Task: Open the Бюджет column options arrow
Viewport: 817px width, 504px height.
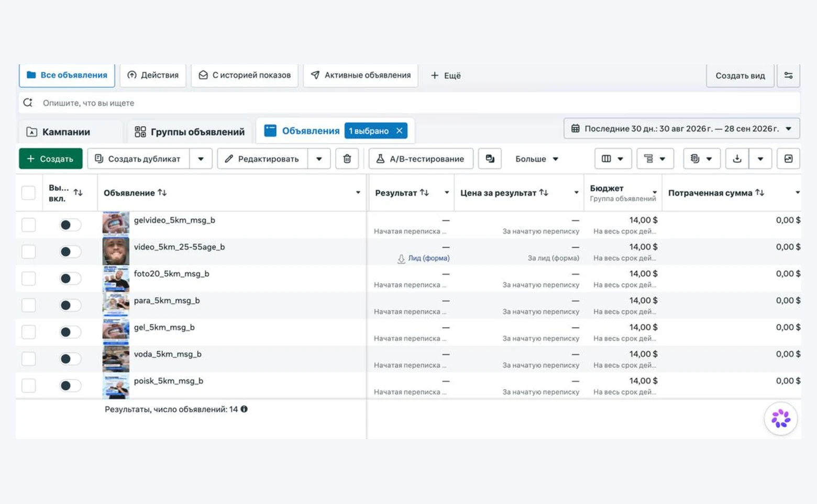Action: click(655, 193)
